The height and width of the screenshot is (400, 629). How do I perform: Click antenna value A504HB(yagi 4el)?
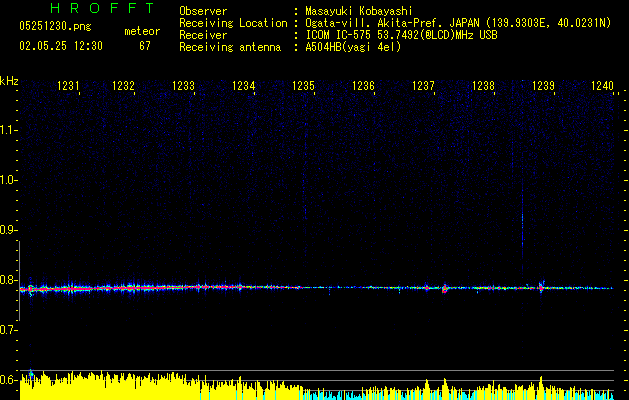[353, 47]
